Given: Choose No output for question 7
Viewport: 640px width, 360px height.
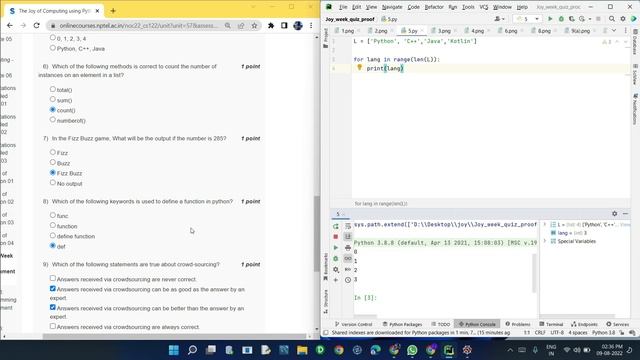Looking at the screenshot, I should (53, 182).
